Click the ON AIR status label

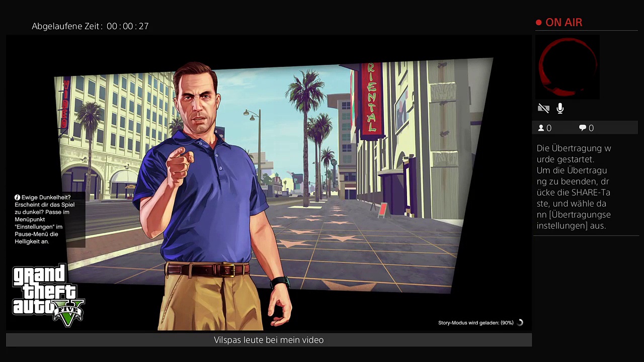[563, 23]
